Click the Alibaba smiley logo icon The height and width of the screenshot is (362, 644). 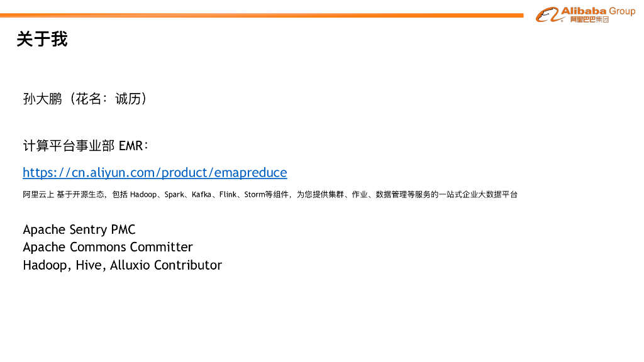point(547,14)
